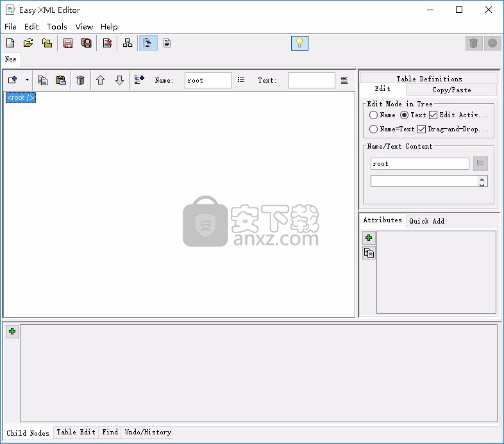Copy the selected node icon
504x444 pixels.
pos(42,80)
